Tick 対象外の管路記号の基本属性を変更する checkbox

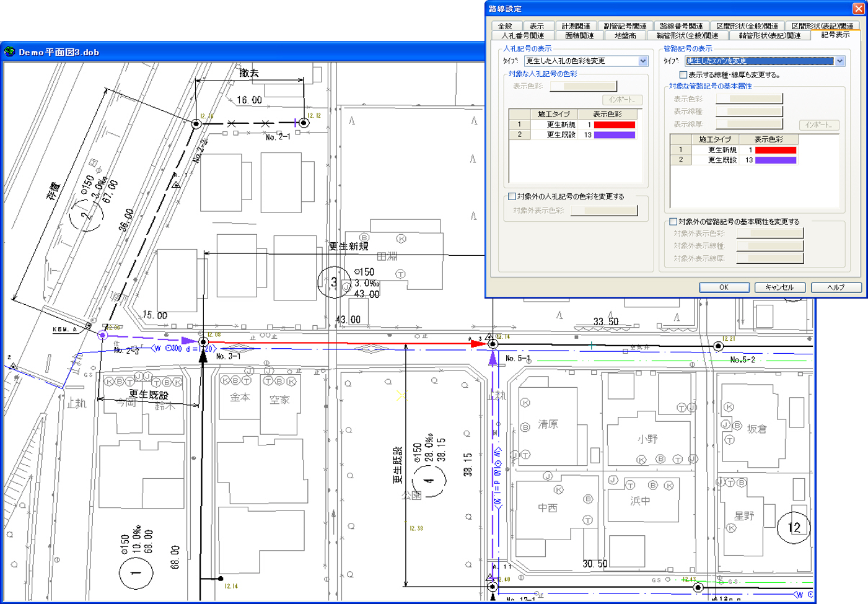673,222
